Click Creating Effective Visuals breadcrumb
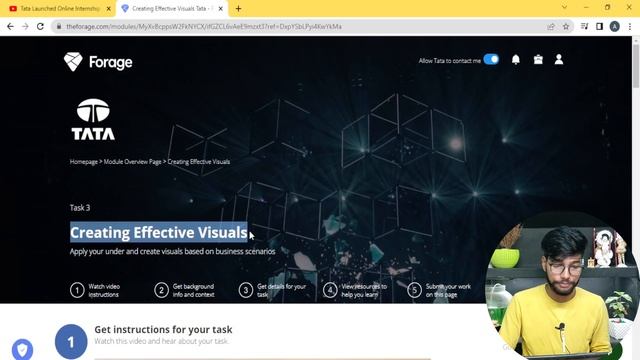This screenshot has height=360, width=640. [199, 162]
